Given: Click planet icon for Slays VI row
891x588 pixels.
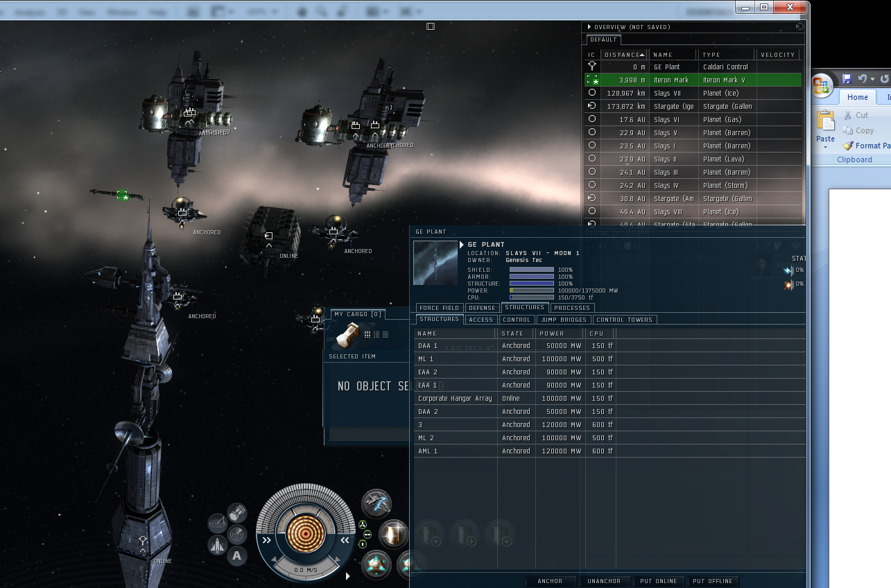Looking at the screenshot, I should pos(592,119).
